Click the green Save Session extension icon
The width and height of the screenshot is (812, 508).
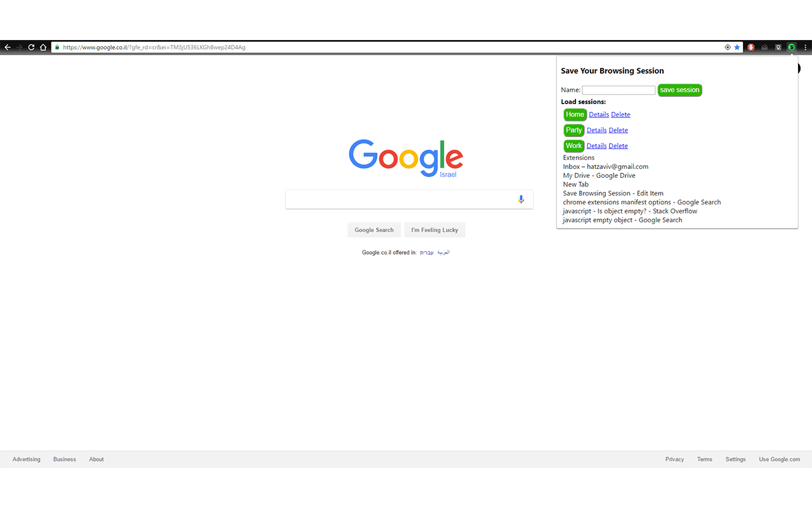(x=791, y=47)
